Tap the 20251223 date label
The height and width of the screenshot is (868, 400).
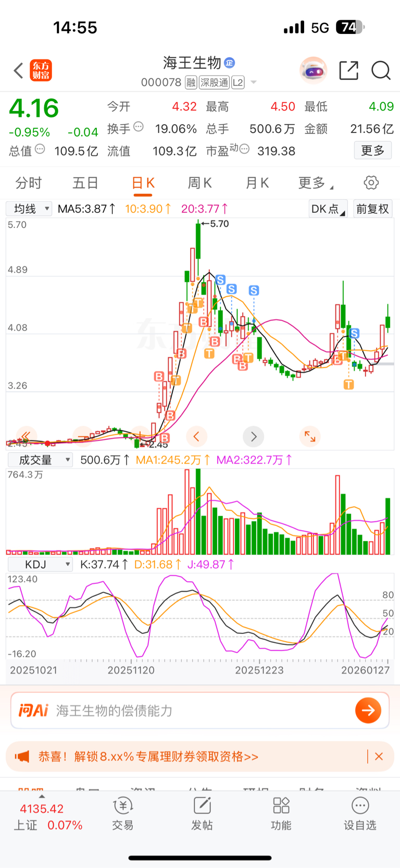[x=259, y=670]
